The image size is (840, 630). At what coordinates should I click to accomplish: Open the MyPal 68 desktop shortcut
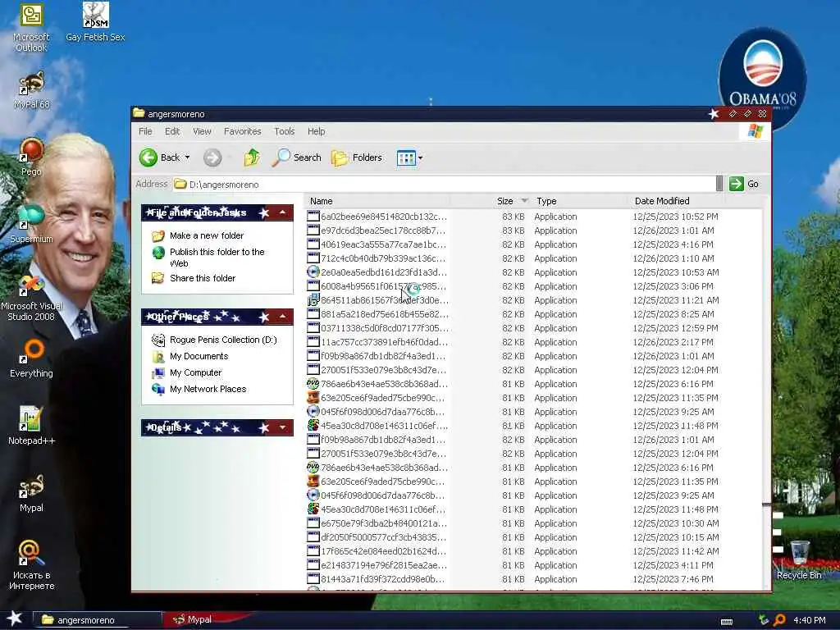click(x=31, y=90)
